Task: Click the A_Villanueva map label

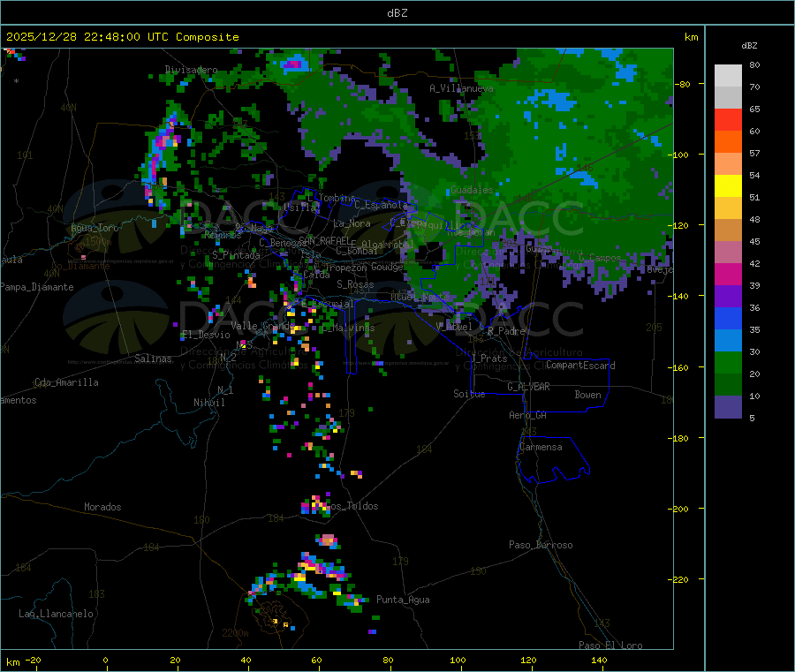Action: pos(461,88)
